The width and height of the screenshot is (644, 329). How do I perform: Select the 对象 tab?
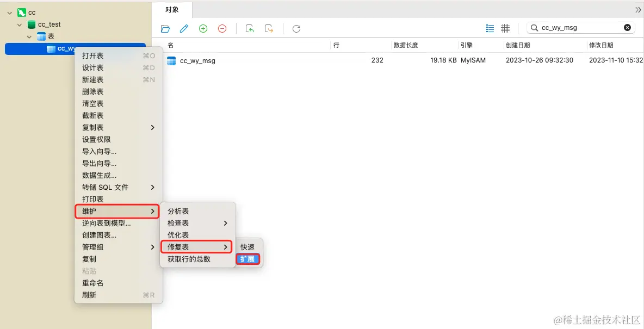[x=172, y=9]
